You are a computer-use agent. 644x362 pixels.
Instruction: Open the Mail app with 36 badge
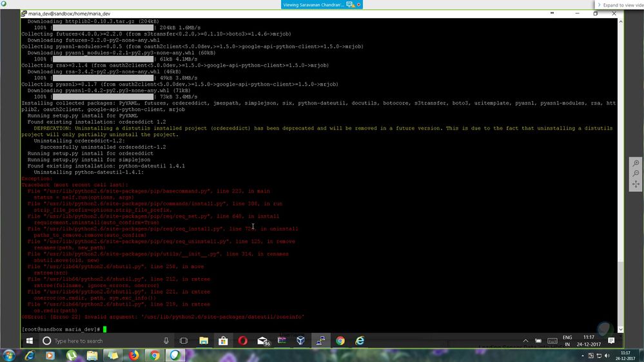(x=263, y=341)
